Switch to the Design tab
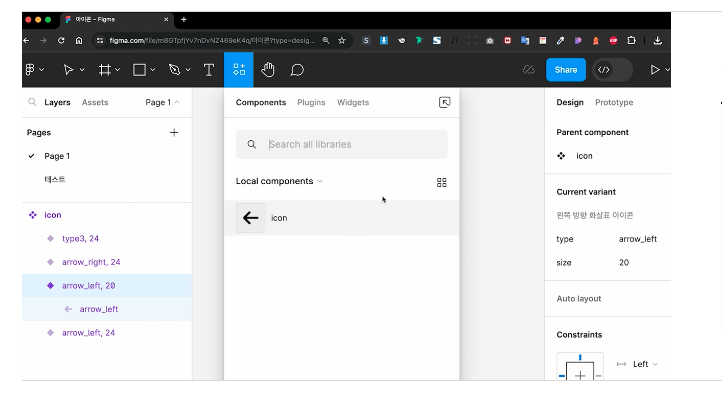 pyautogui.click(x=570, y=102)
